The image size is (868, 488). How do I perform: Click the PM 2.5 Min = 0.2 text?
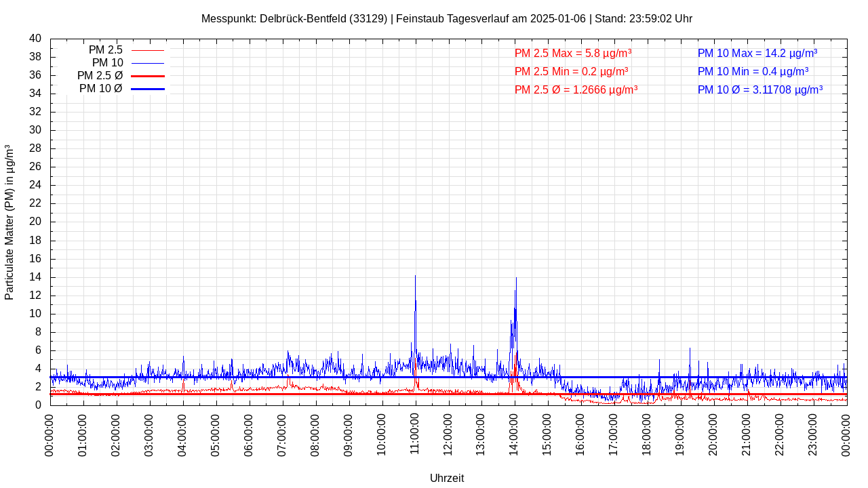coord(571,71)
